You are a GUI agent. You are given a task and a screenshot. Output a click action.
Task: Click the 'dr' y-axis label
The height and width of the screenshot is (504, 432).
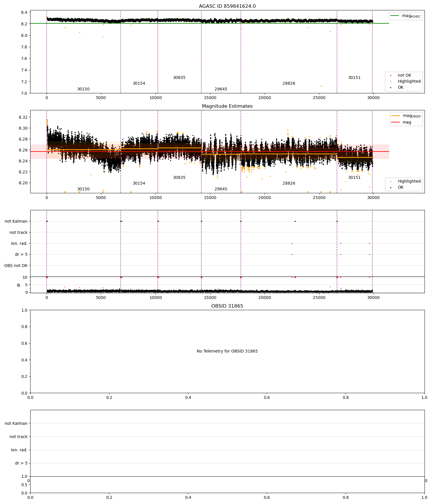coord(19,285)
